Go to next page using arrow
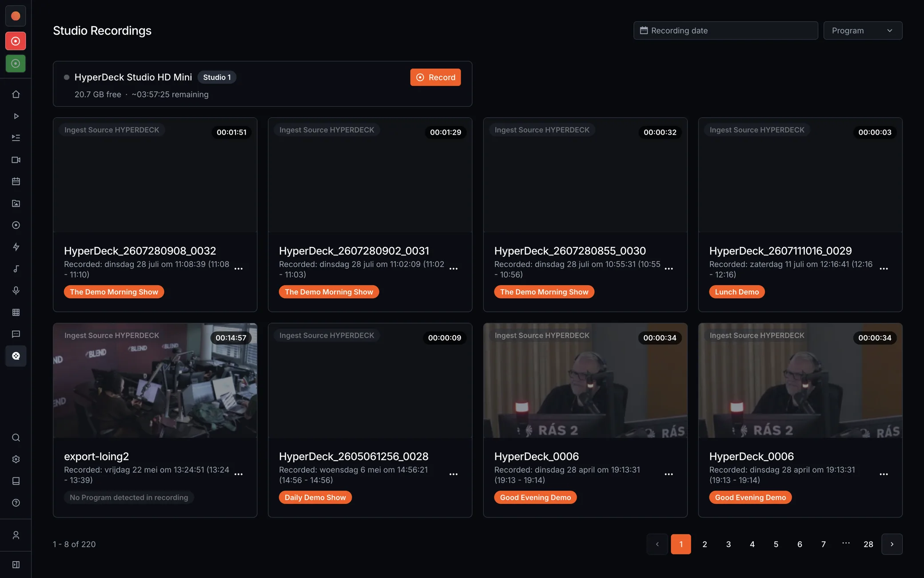Viewport: 924px width, 578px height. click(892, 544)
